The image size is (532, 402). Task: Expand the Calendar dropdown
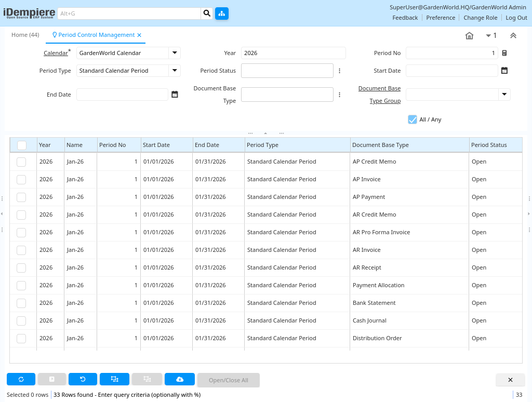[x=175, y=53]
